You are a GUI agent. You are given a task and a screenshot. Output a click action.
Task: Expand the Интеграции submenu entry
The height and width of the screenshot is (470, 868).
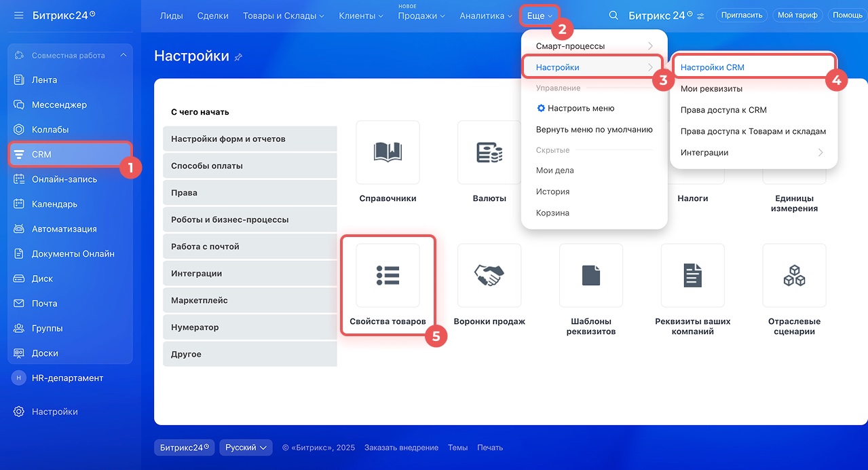tap(753, 153)
